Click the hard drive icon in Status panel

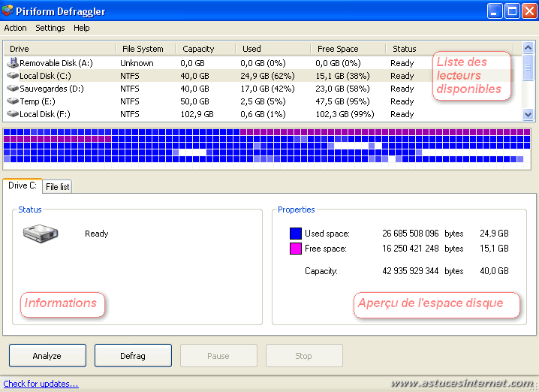(x=41, y=234)
